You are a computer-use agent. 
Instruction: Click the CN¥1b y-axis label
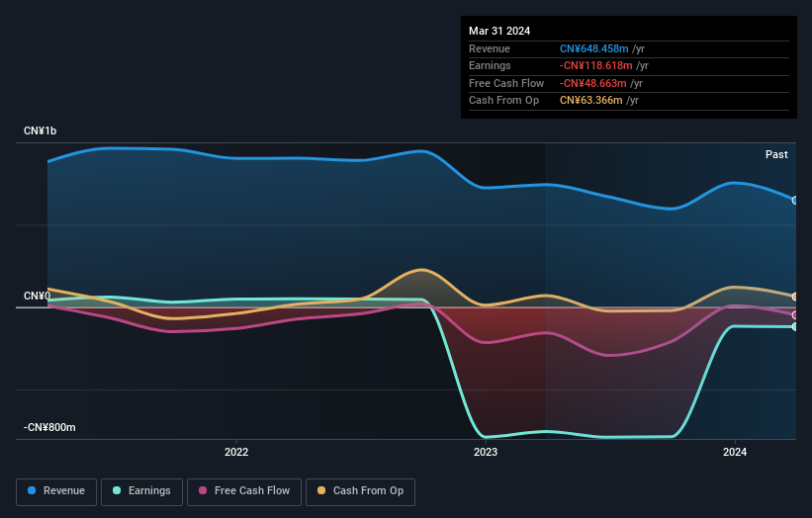click(40, 130)
